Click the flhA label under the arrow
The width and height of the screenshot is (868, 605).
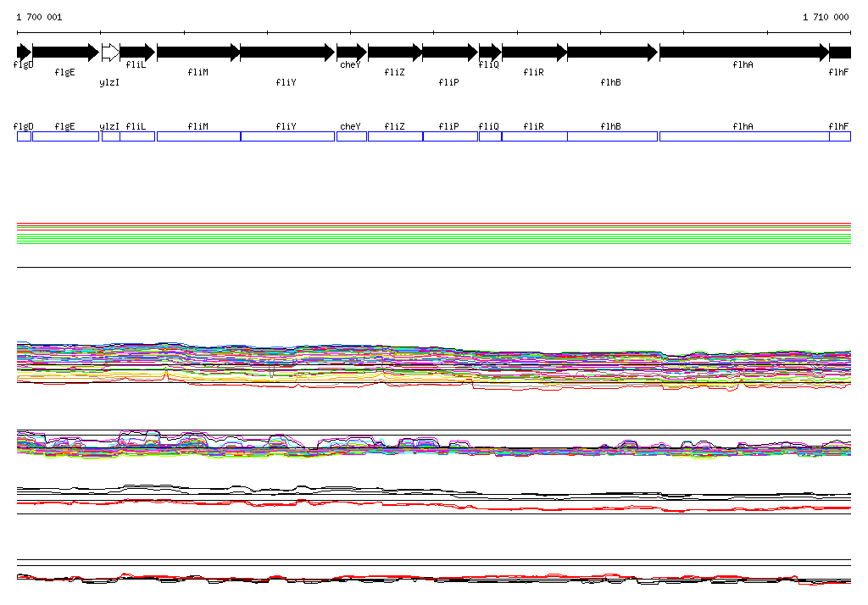tap(743, 64)
